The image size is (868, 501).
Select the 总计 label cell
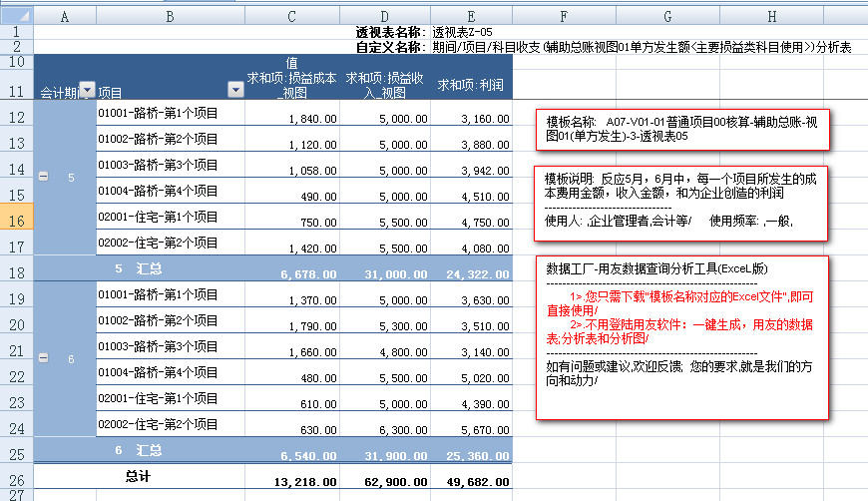pyautogui.click(x=140, y=477)
